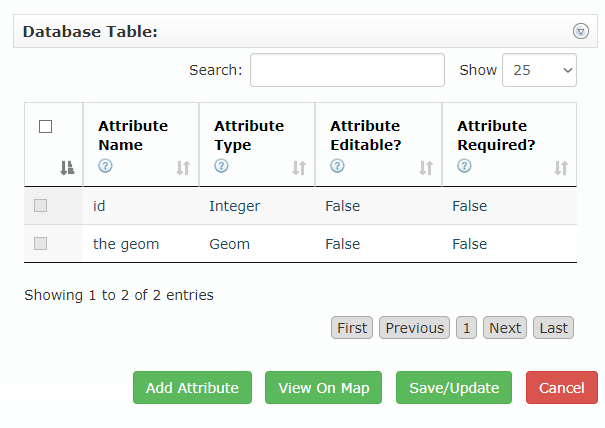Screen dimensions: 605x428
Task: Click the Save/Update button
Action: click(x=454, y=387)
